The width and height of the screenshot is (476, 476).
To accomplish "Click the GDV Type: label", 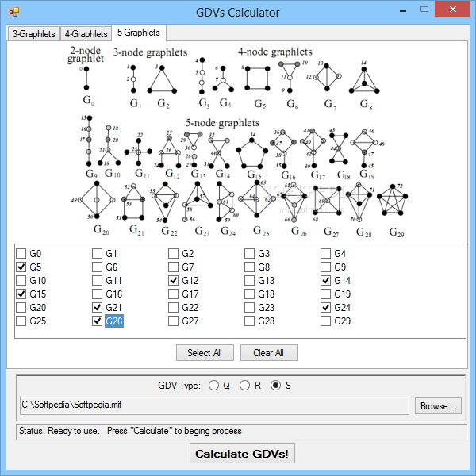I will (x=179, y=386).
